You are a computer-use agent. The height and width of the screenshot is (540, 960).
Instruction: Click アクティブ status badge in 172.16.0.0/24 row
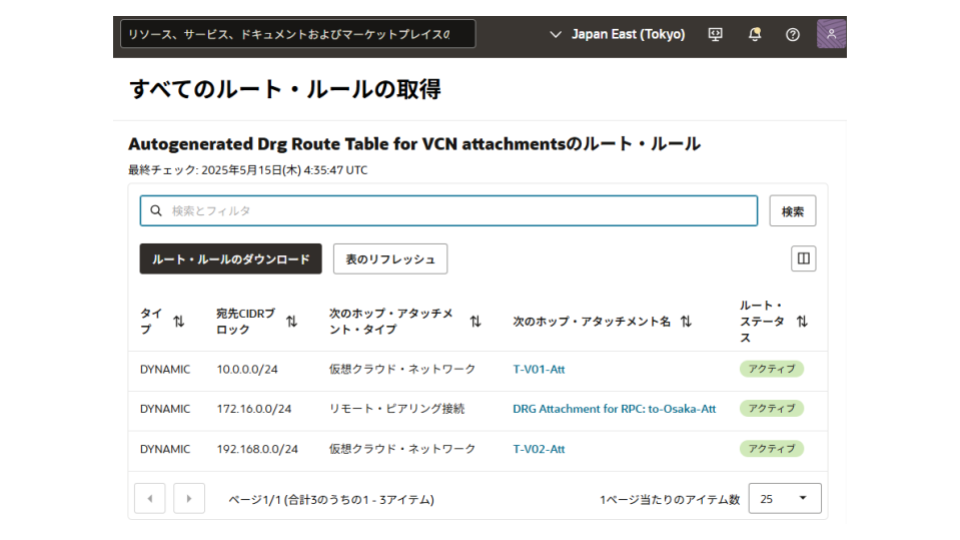[x=771, y=408]
